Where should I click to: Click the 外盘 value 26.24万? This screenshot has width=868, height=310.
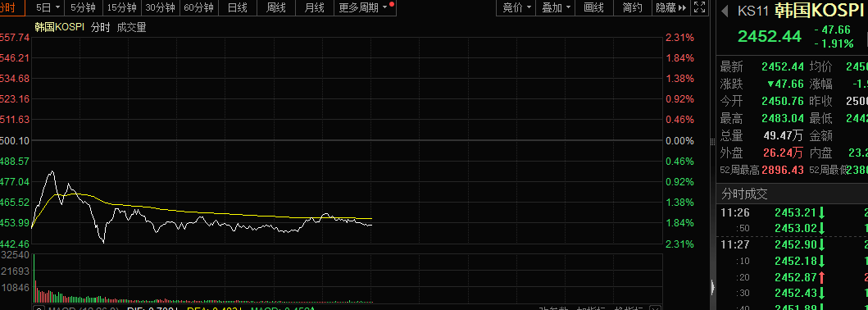point(784,153)
